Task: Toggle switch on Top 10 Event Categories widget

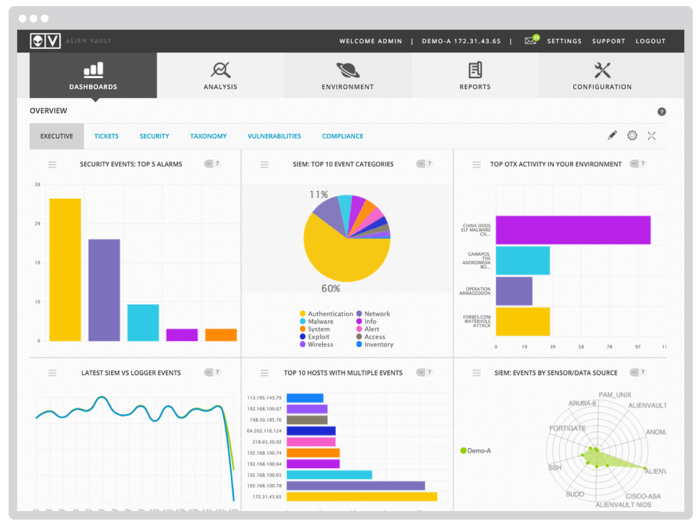Action: pyautogui.click(x=422, y=164)
